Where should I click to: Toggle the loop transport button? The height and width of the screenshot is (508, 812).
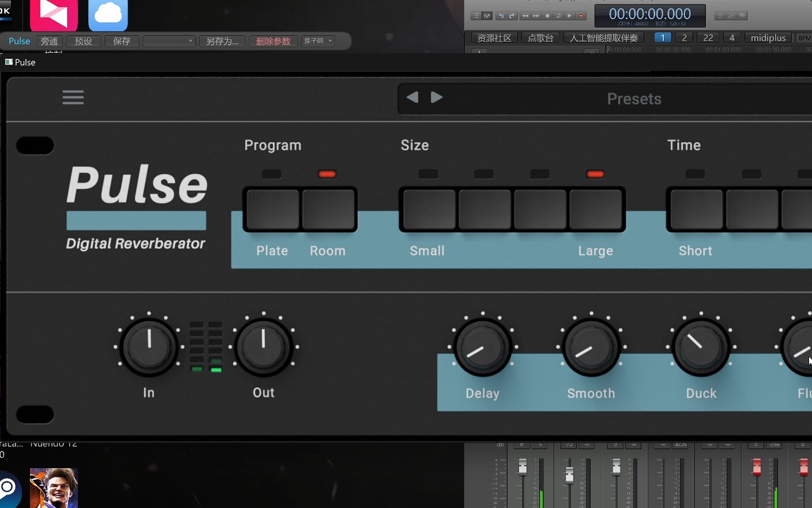(558, 16)
